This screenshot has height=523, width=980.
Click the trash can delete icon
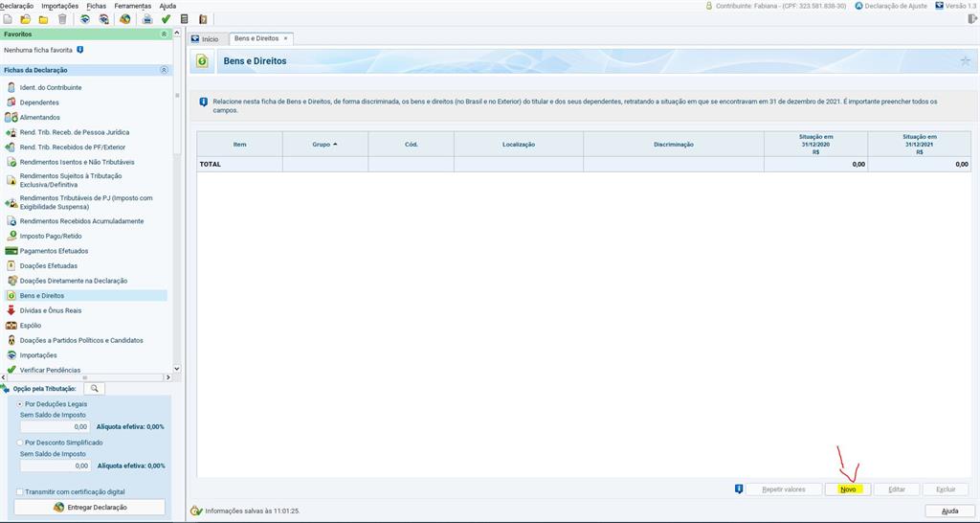pyautogui.click(x=62, y=19)
